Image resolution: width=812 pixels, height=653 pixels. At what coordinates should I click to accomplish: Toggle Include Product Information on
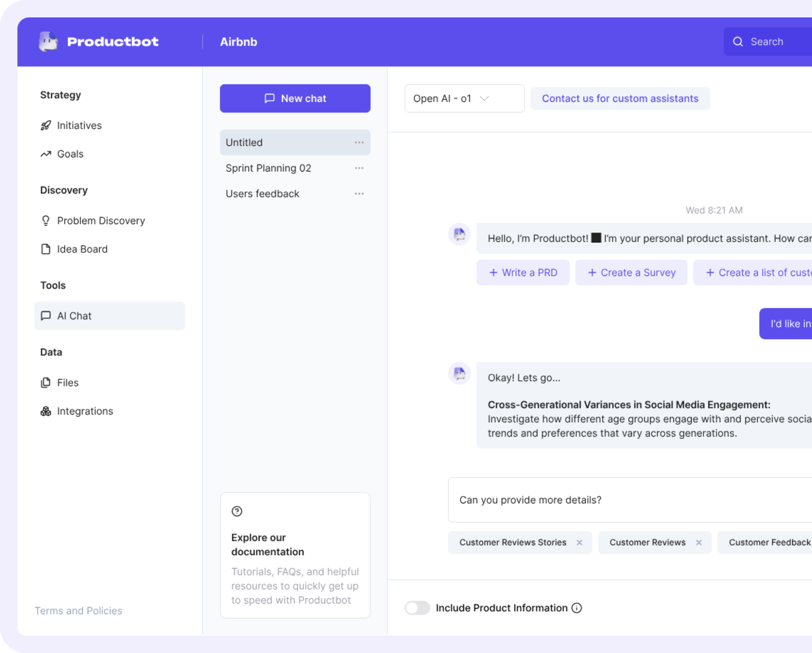(417, 607)
